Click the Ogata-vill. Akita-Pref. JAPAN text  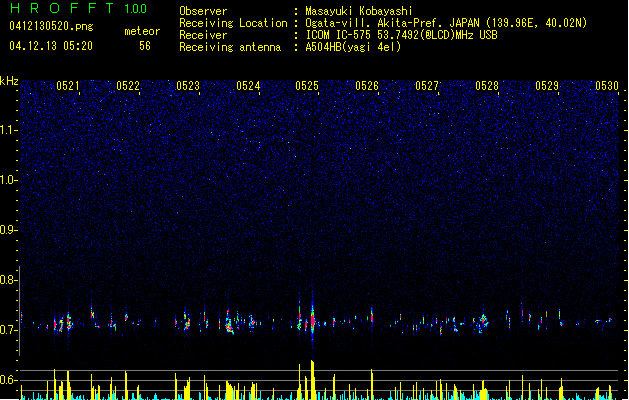392,23
